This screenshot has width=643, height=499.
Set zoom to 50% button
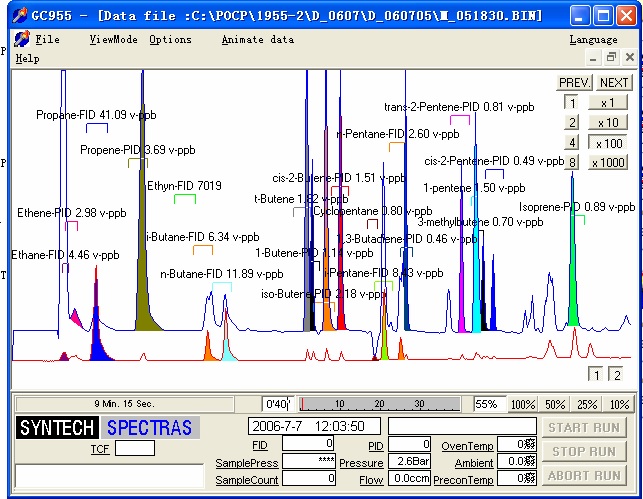(555, 404)
